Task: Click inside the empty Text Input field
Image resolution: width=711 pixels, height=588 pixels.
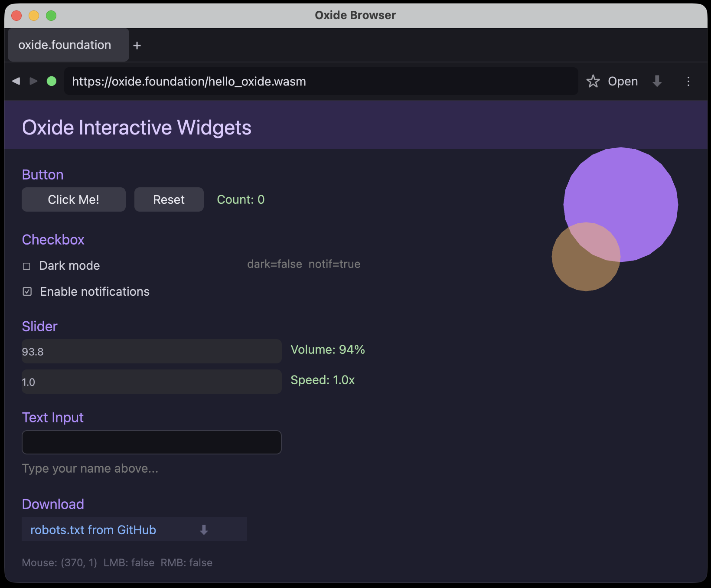Action: (x=151, y=442)
